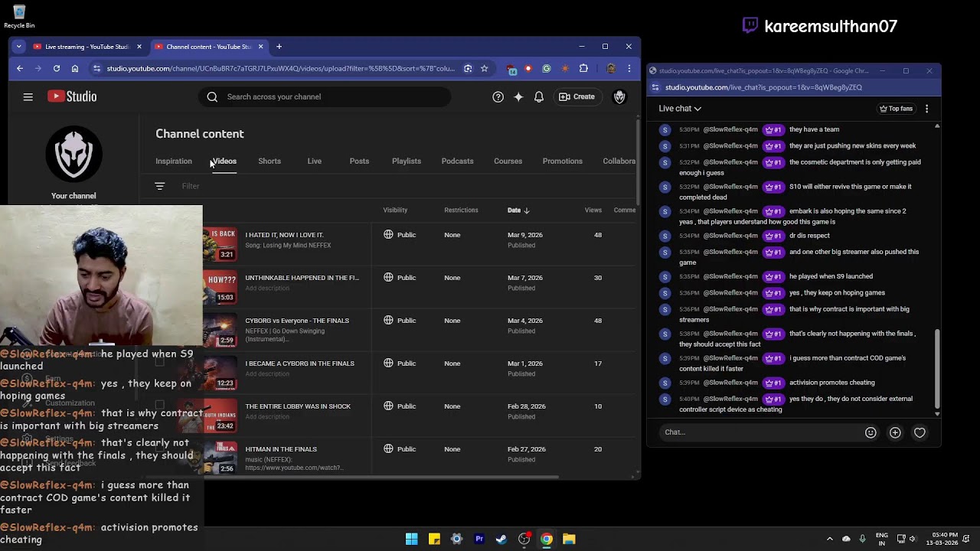Click the live chat vertical scrollbar

937,369
